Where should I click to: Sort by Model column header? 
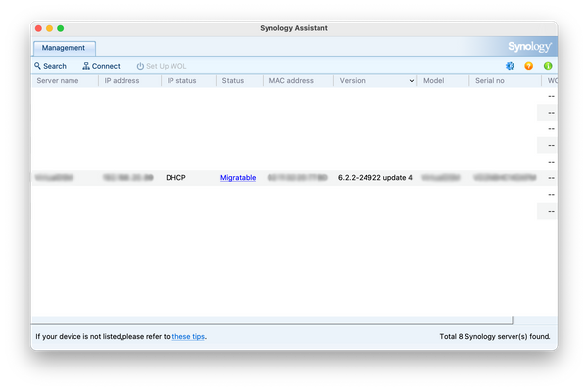click(443, 81)
